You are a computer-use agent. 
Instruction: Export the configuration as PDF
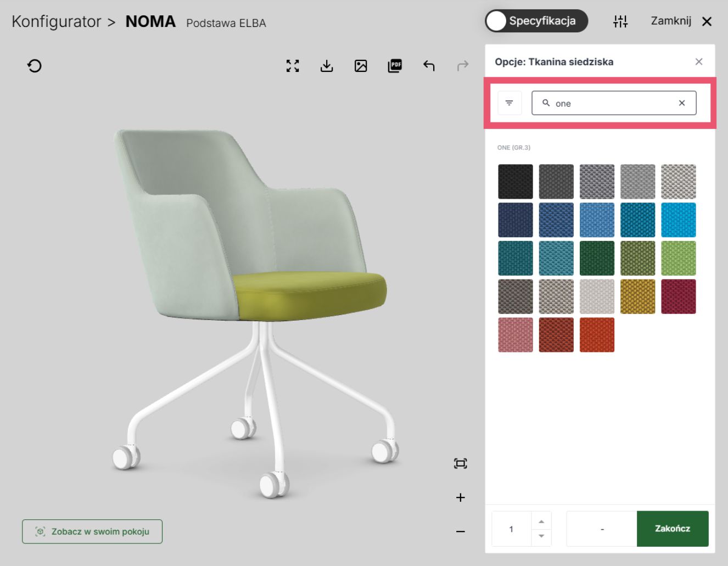point(395,66)
